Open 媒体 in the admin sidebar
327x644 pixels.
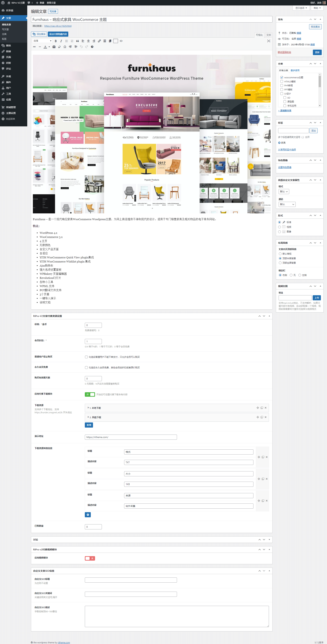tap(13, 46)
